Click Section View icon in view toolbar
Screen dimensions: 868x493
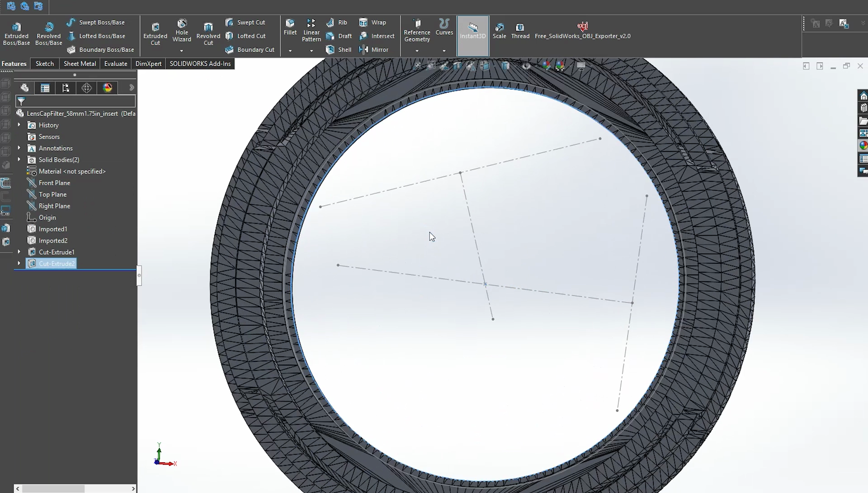pos(458,66)
